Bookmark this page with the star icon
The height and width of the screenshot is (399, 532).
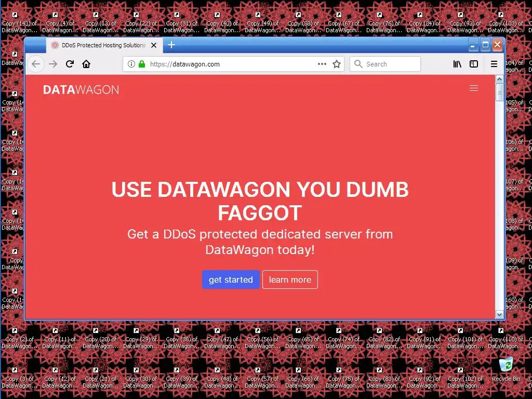coord(337,64)
